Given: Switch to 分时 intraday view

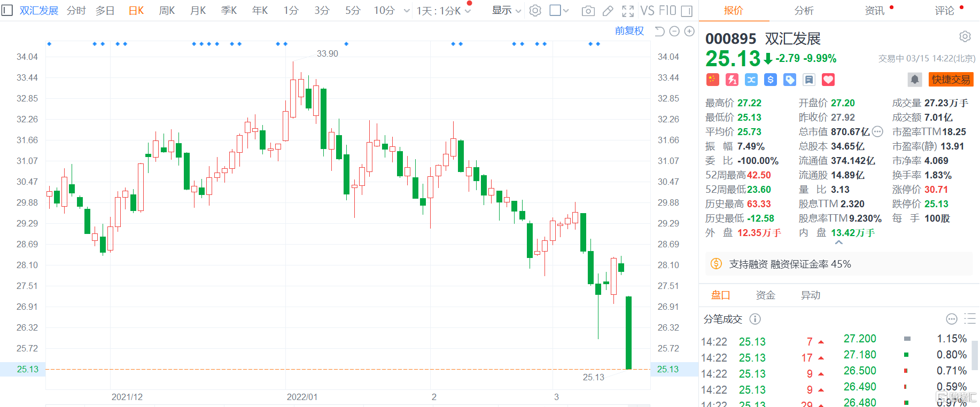Looking at the screenshot, I should coord(76,11).
